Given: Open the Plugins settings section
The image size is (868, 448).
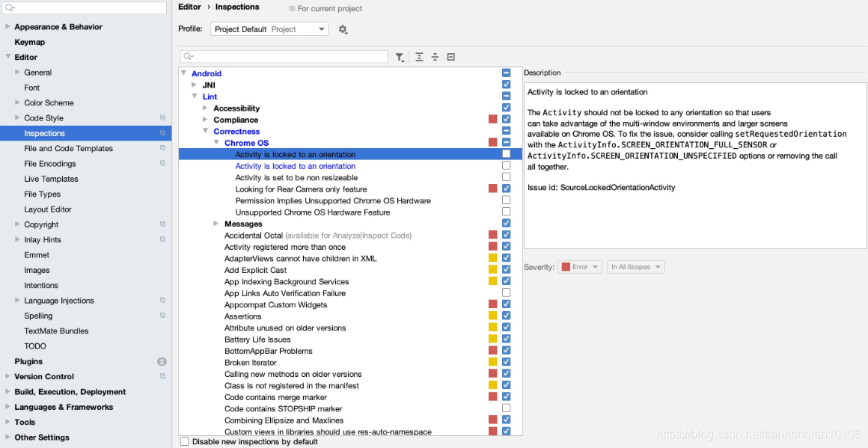Looking at the screenshot, I should pos(28,360).
